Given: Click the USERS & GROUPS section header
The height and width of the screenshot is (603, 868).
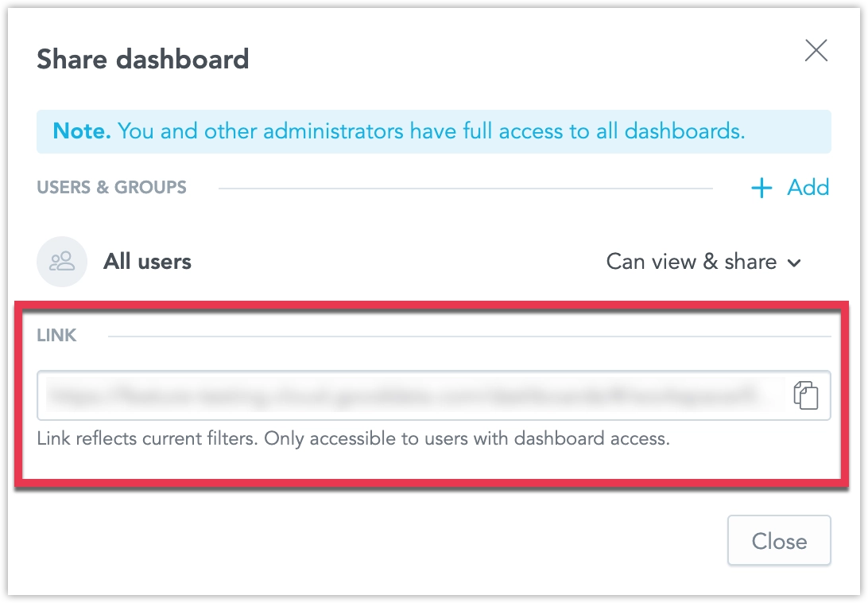Looking at the screenshot, I should [111, 187].
